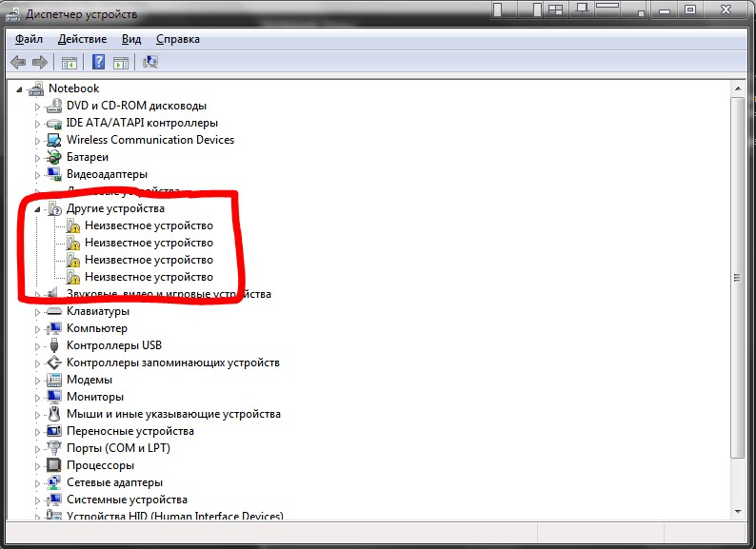Expand the Wireless Communication Devices node
The height and width of the screenshot is (549, 756).
tap(37, 141)
